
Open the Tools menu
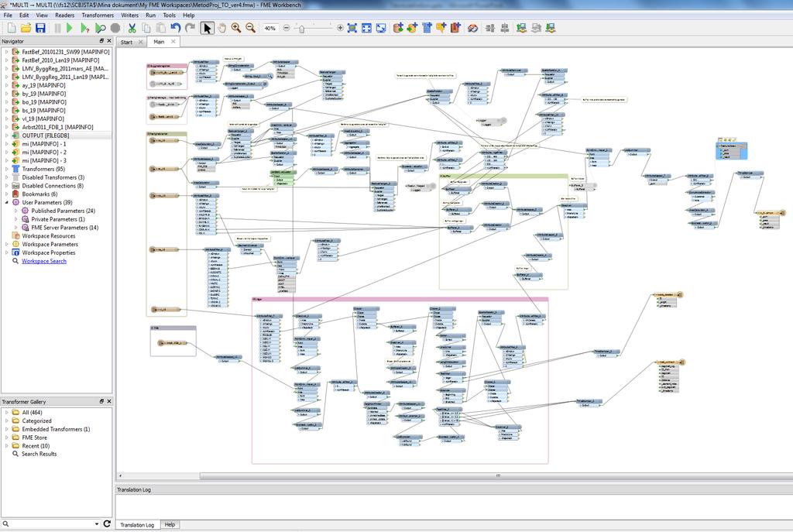170,15
